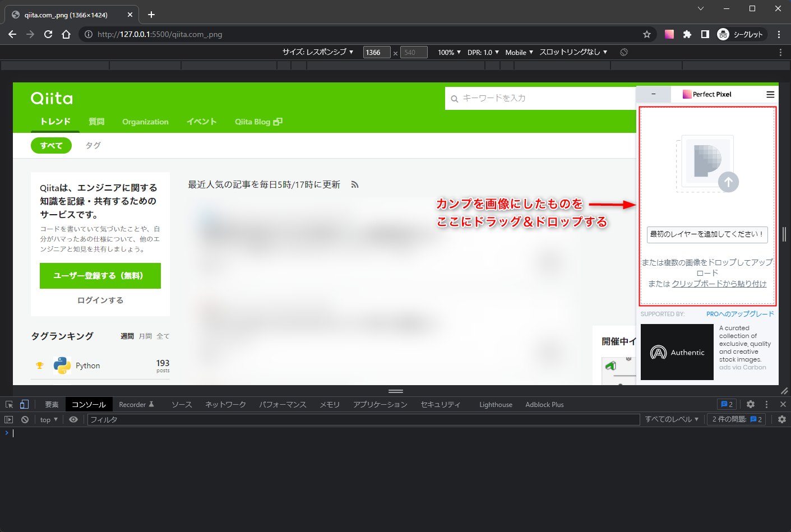The width and height of the screenshot is (791, 532).
Task: Open the tab search chevron in title bar
Action: 701,8
